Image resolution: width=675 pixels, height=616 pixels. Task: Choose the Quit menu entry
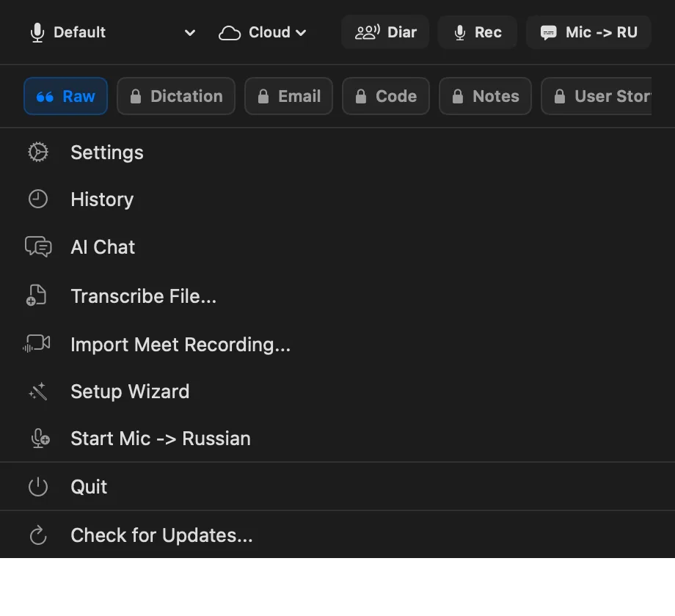click(337, 486)
